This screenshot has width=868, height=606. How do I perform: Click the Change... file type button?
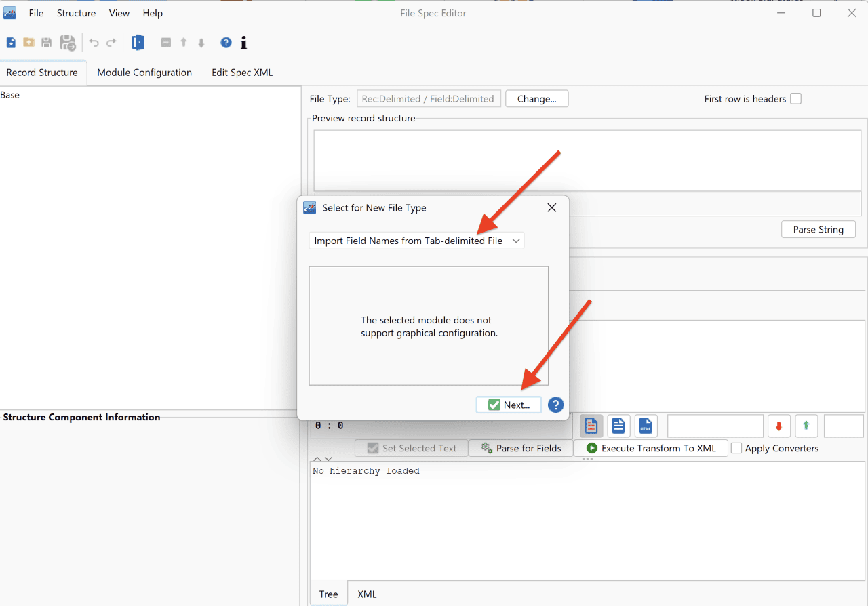click(537, 99)
